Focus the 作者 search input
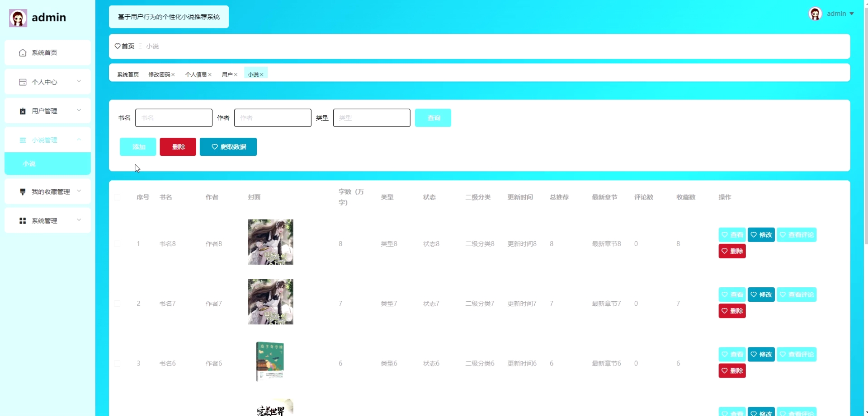Image resolution: width=868 pixels, height=416 pixels. pyautogui.click(x=273, y=118)
